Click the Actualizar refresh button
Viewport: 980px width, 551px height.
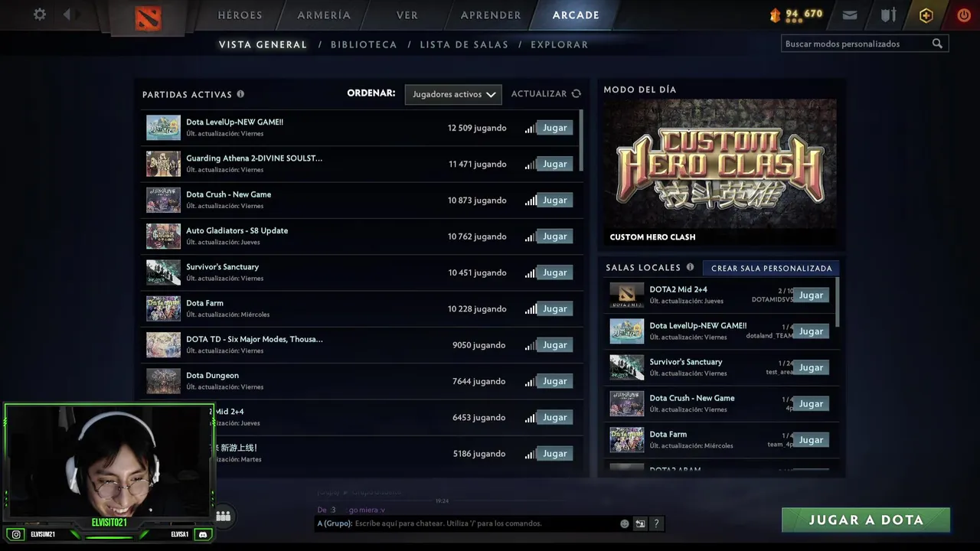pyautogui.click(x=546, y=93)
